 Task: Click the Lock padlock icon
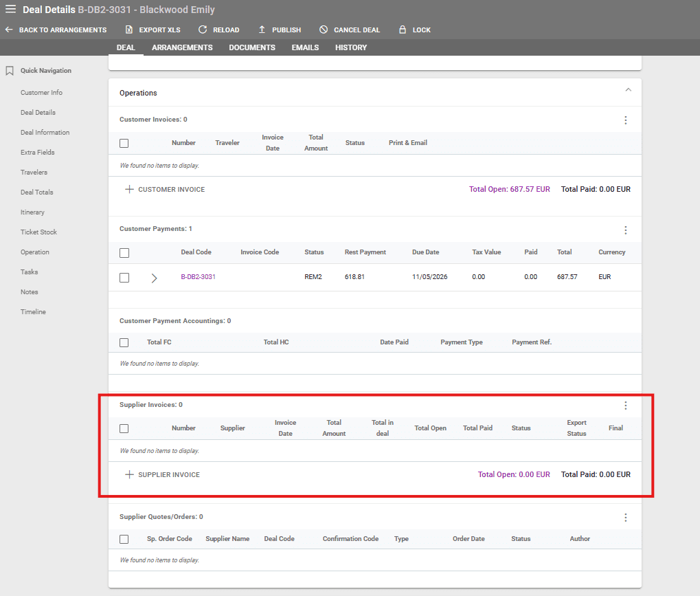coord(403,30)
